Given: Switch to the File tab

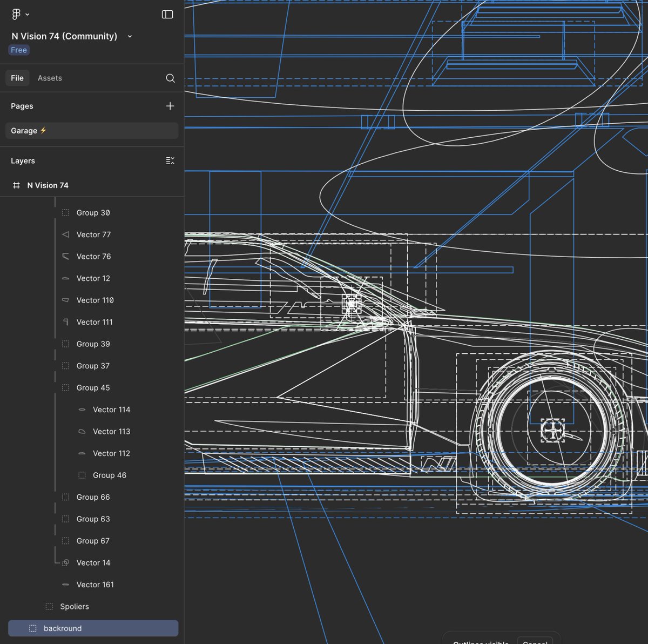Looking at the screenshot, I should pyautogui.click(x=17, y=78).
